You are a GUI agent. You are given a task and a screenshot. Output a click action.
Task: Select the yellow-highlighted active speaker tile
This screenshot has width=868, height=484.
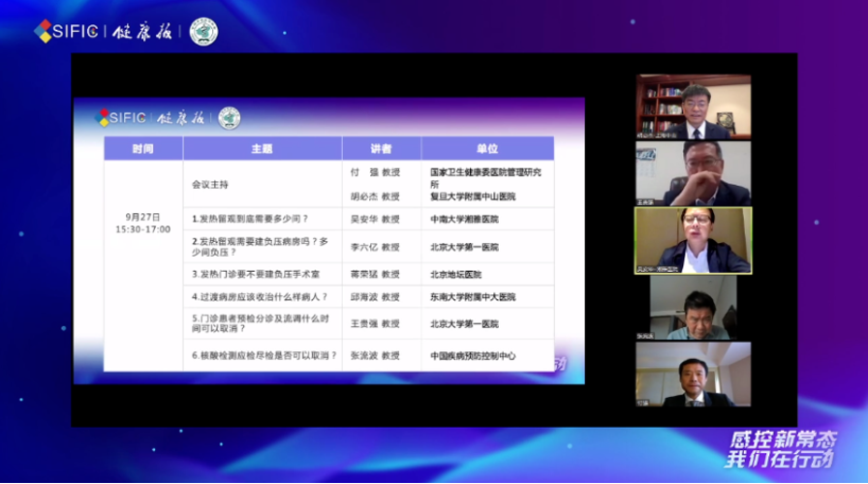tap(693, 241)
